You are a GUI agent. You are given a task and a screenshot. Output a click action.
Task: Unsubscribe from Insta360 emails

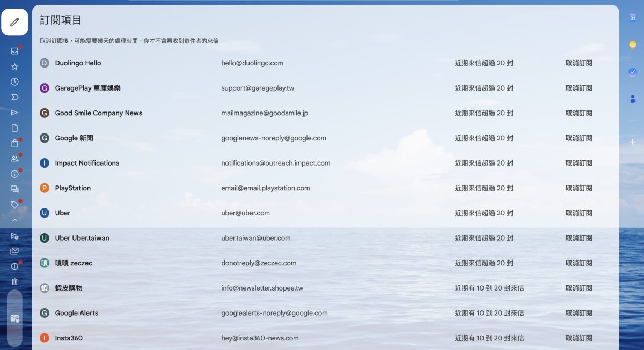[579, 338]
